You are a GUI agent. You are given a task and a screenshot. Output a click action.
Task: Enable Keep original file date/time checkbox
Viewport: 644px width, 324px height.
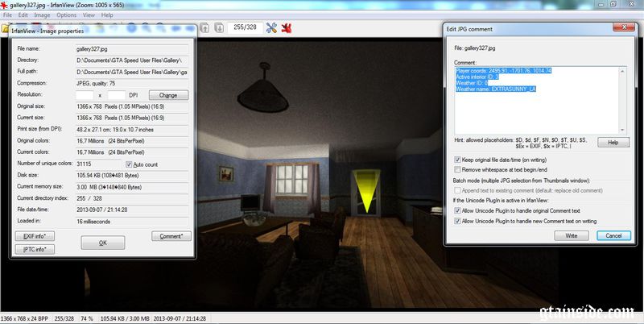[x=457, y=160]
